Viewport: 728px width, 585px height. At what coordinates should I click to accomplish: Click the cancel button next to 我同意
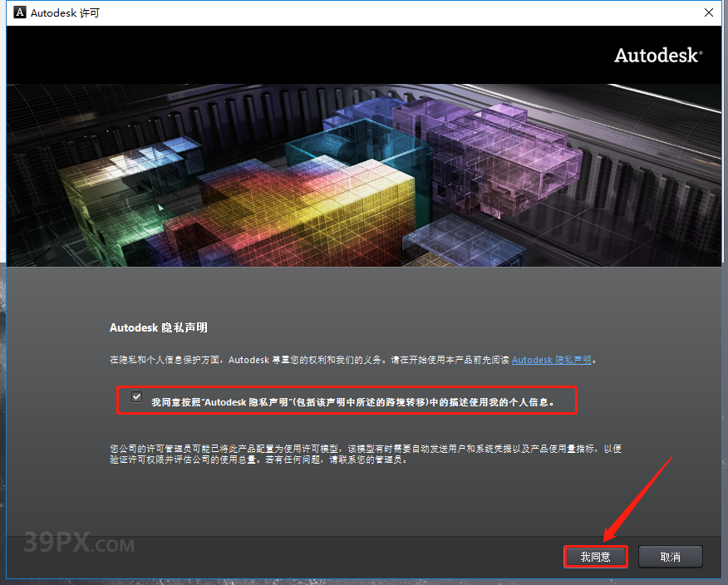pos(670,556)
